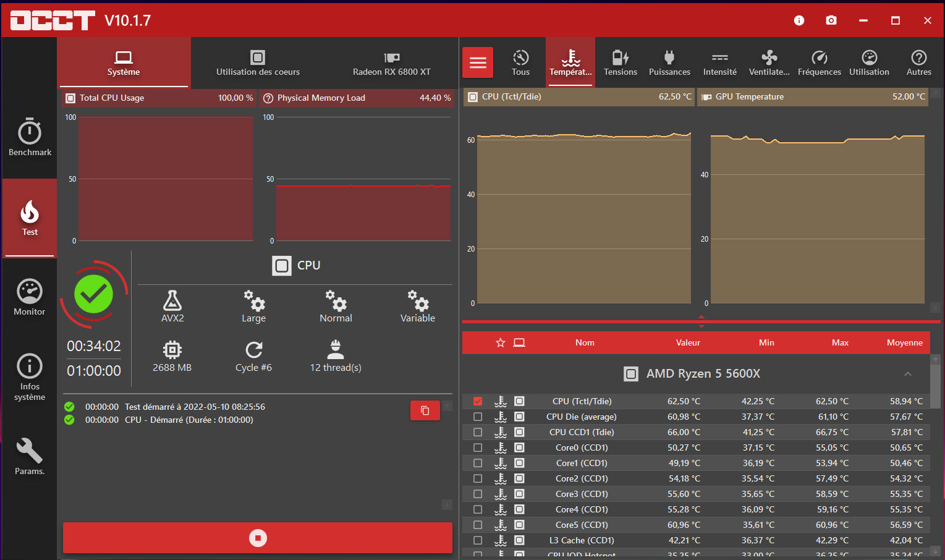The width and height of the screenshot is (945, 560).
Task: Show the Intensité sensors tab
Action: 720,62
